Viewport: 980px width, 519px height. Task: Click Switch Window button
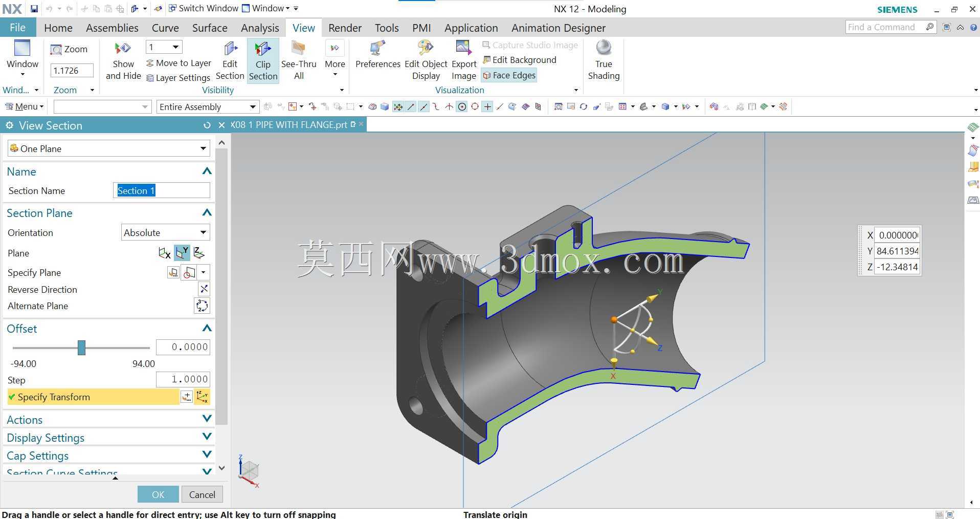coord(203,8)
